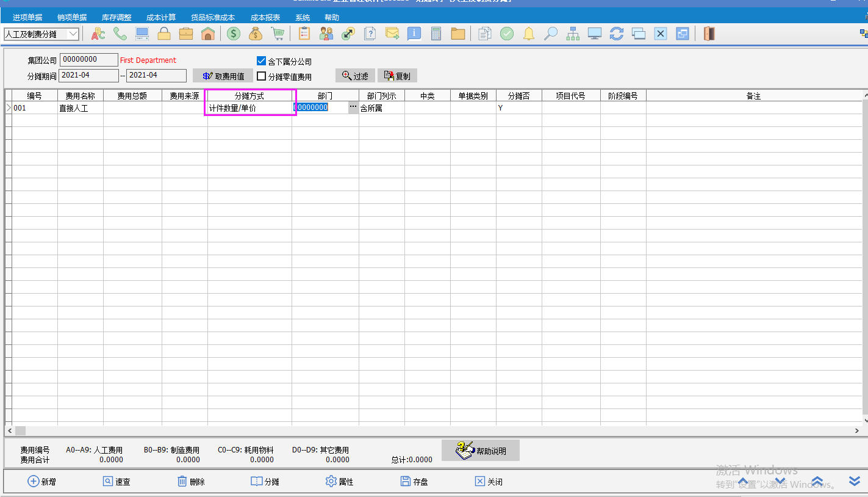
Task: Expand the 人工及制费分摊 dropdown
Action: (73, 34)
